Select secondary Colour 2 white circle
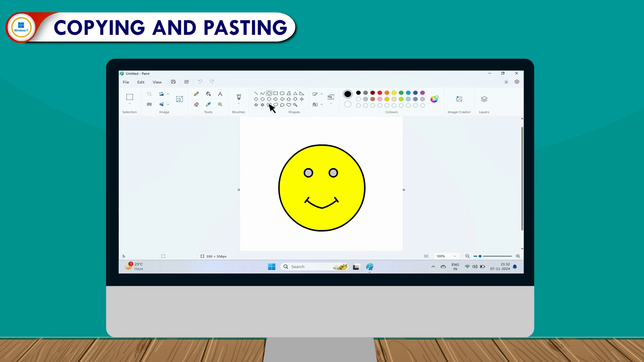The width and height of the screenshot is (644, 362). tap(348, 105)
